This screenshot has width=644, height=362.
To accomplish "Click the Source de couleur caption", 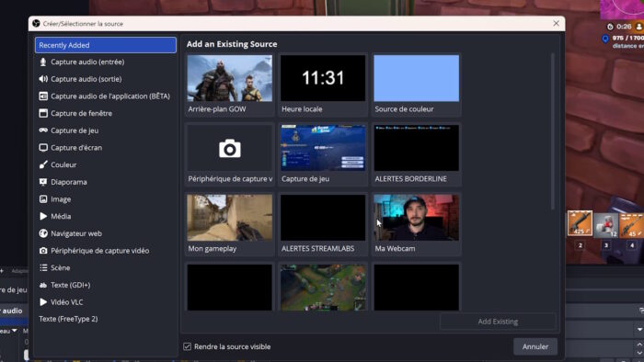I will click(x=404, y=109).
